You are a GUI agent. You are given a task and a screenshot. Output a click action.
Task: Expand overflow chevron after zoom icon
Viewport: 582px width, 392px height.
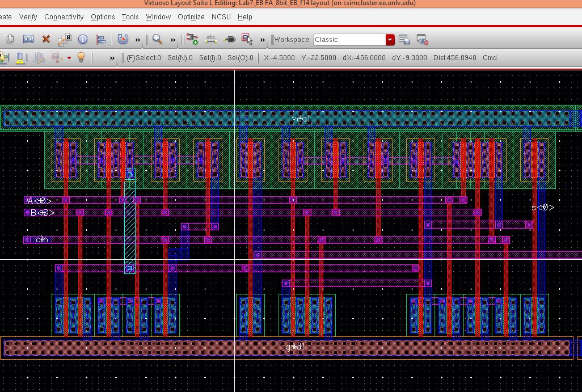point(173,39)
